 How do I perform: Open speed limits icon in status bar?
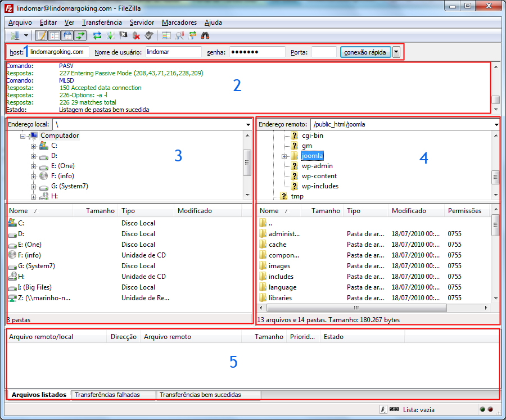point(394,409)
